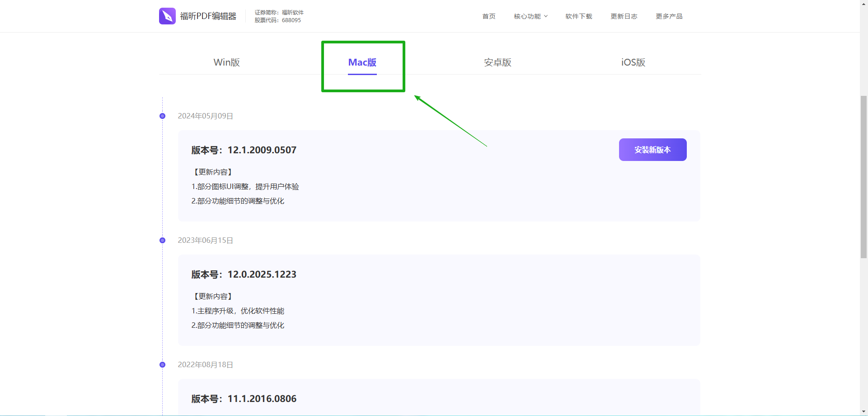Click the timeline dot for 2022年08月18日
The width and height of the screenshot is (868, 416).
[x=162, y=365]
